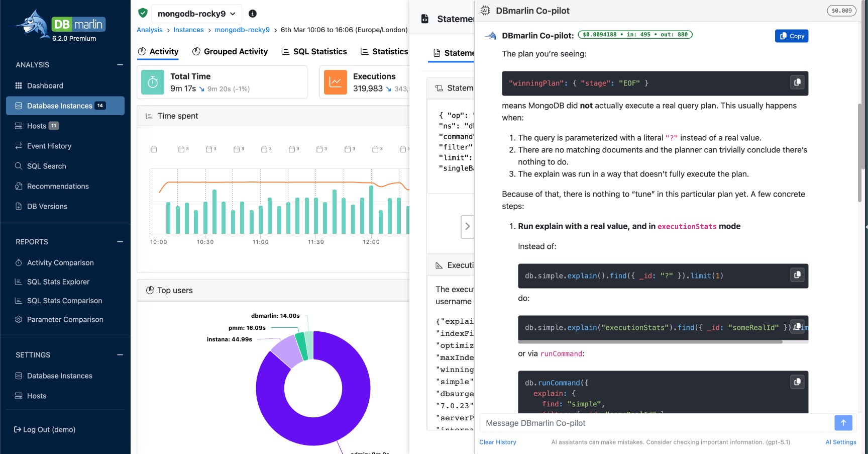
Task: Click the code block horizontal scrollbar
Action: point(650,342)
